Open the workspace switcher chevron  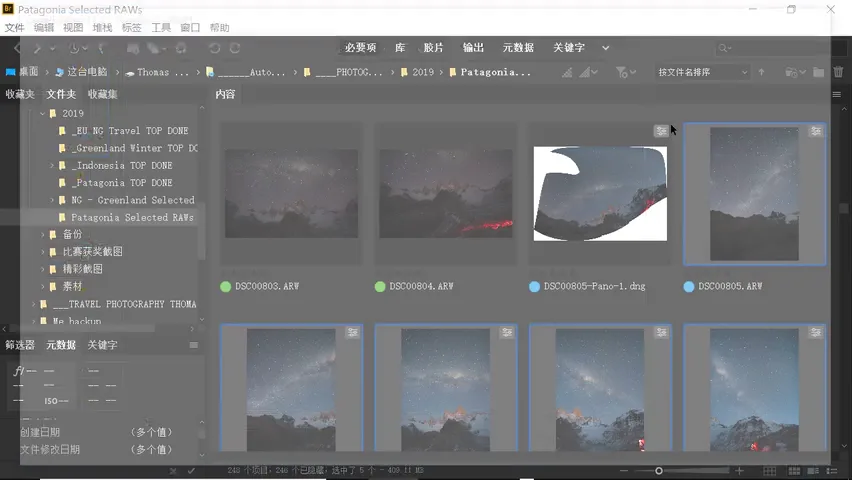(x=605, y=48)
